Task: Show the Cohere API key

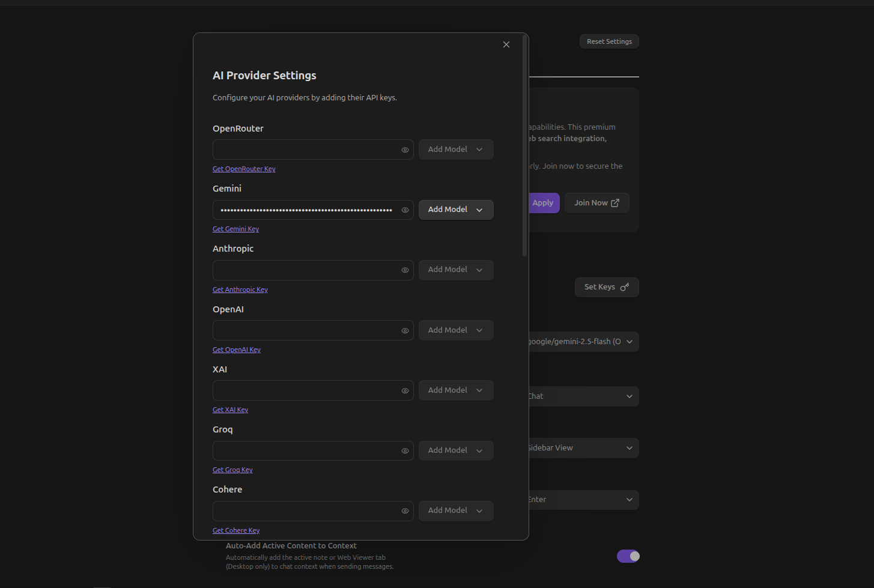Action: [x=405, y=511]
